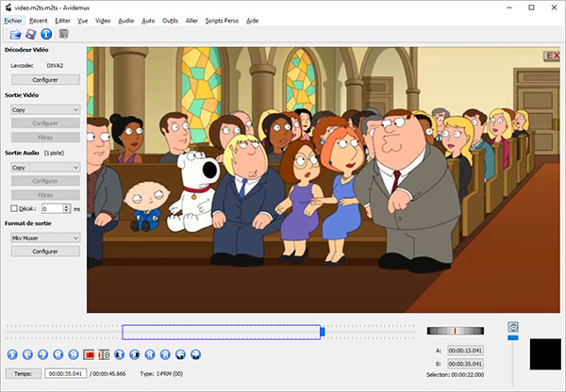
Task: Play the video with the play button
Action: [x=12, y=354]
